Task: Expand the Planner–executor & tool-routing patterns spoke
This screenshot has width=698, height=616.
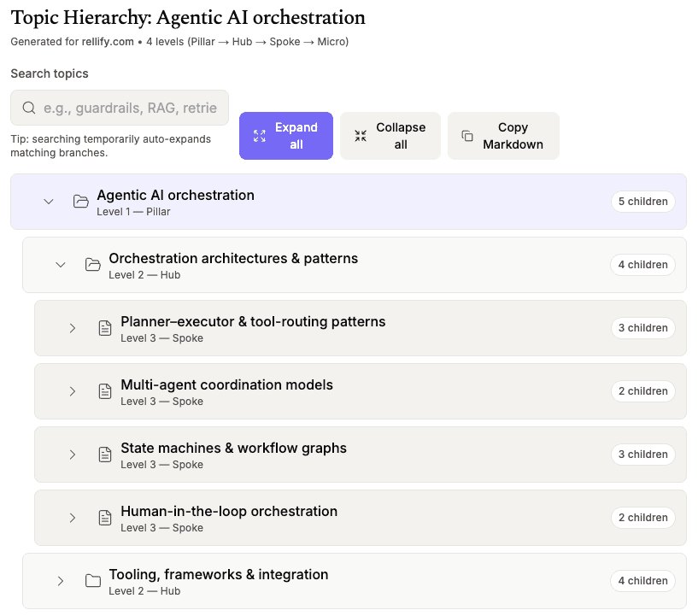Action: [x=73, y=328]
